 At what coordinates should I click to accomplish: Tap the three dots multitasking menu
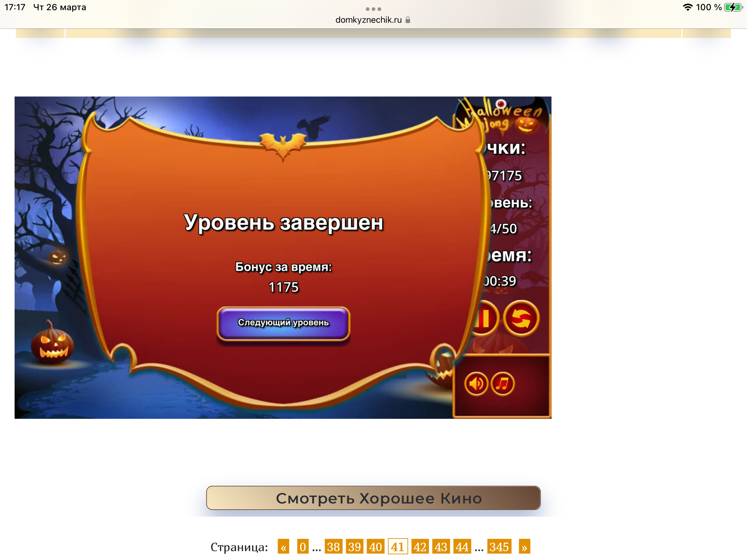coord(373,9)
